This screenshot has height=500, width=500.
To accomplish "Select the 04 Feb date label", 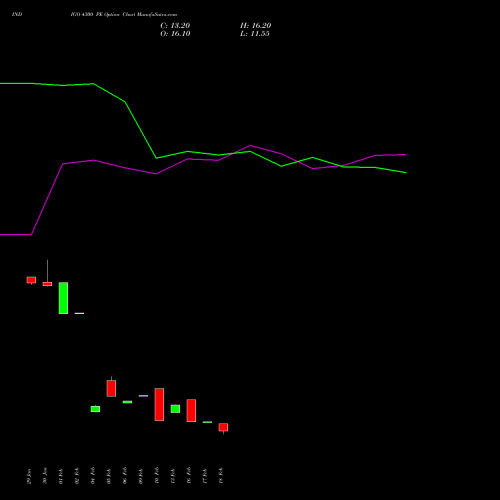I will pyautogui.click(x=93, y=476).
